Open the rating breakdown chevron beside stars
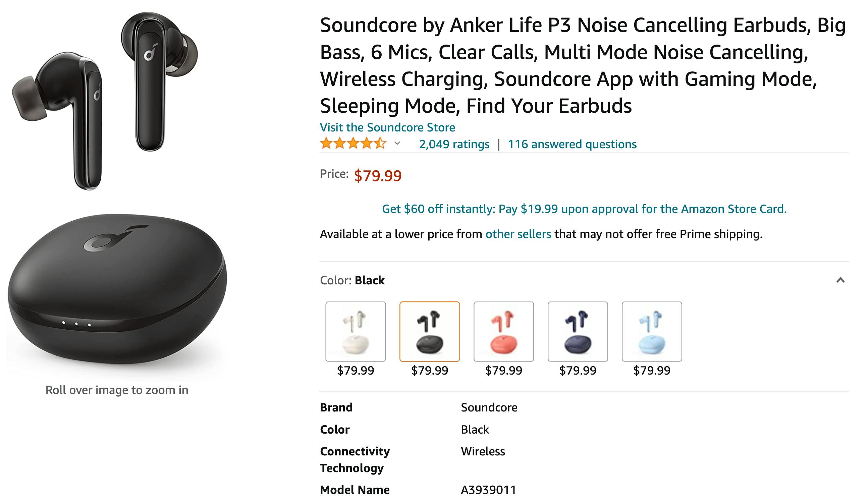Image resolution: width=868 pixels, height=501 pixels. tap(397, 144)
